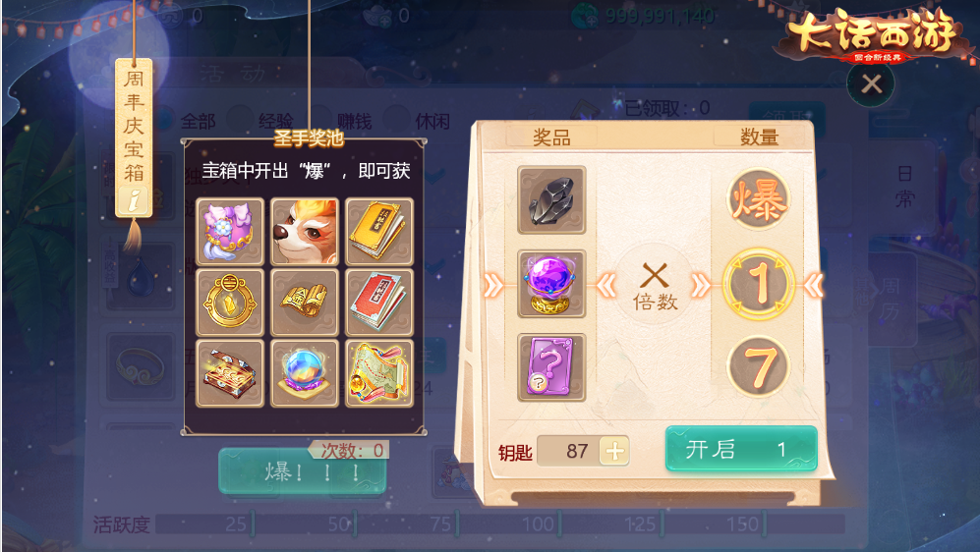Image resolution: width=980 pixels, height=552 pixels.
Task: Select the 休闲 filter radio button
Action: tap(396, 119)
